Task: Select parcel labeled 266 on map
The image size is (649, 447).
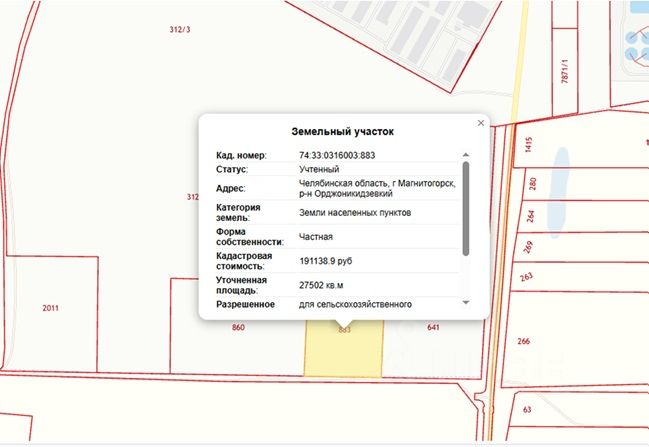Action: (524, 341)
